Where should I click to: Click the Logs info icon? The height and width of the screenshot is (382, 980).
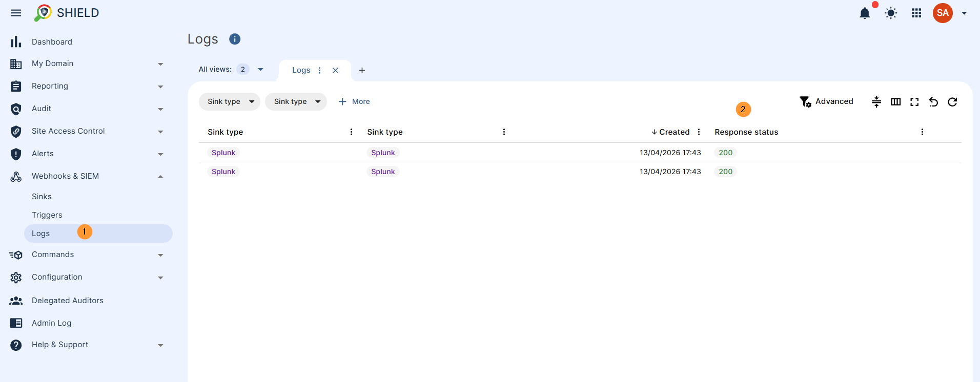[x=235, y=39]
